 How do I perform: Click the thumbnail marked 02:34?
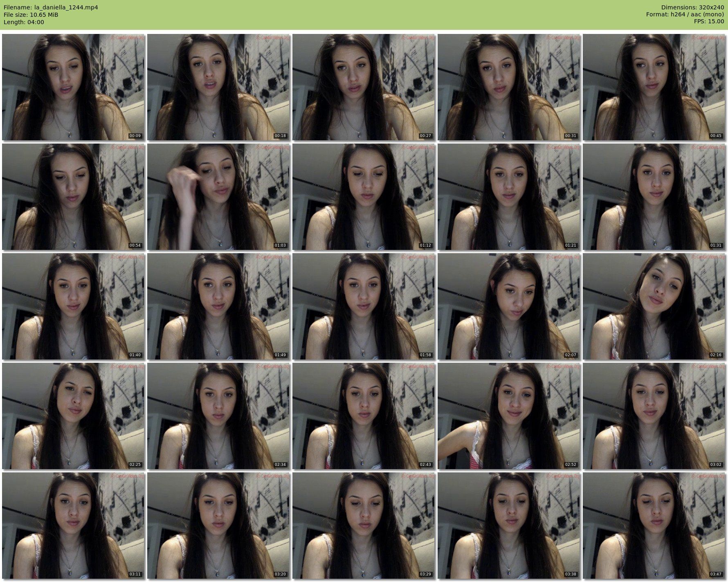[218, 416]
